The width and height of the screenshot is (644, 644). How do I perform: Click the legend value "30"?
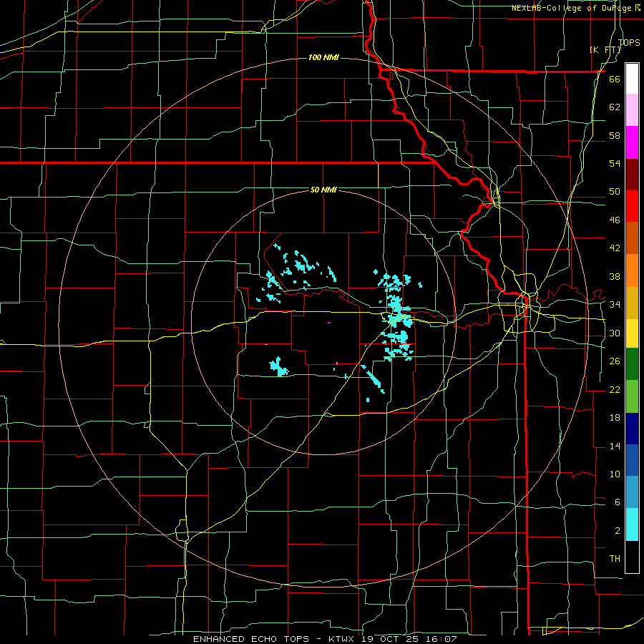(x=615, y=333)
